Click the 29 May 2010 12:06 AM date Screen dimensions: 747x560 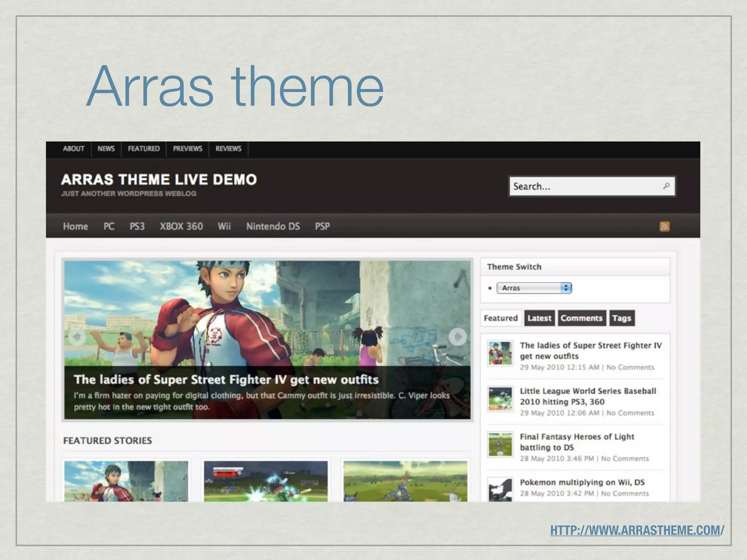(x=560, y=413)
